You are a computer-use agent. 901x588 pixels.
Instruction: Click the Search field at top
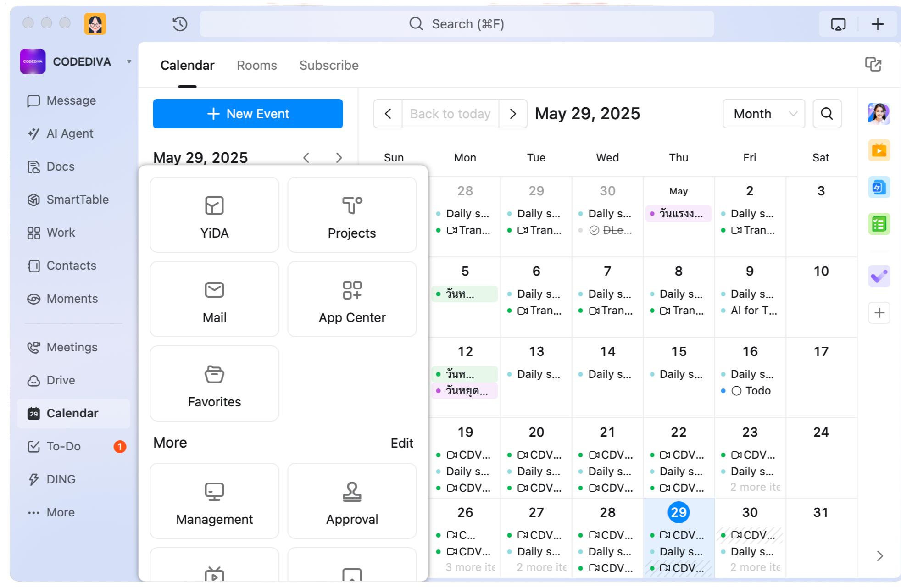point(456,24)
